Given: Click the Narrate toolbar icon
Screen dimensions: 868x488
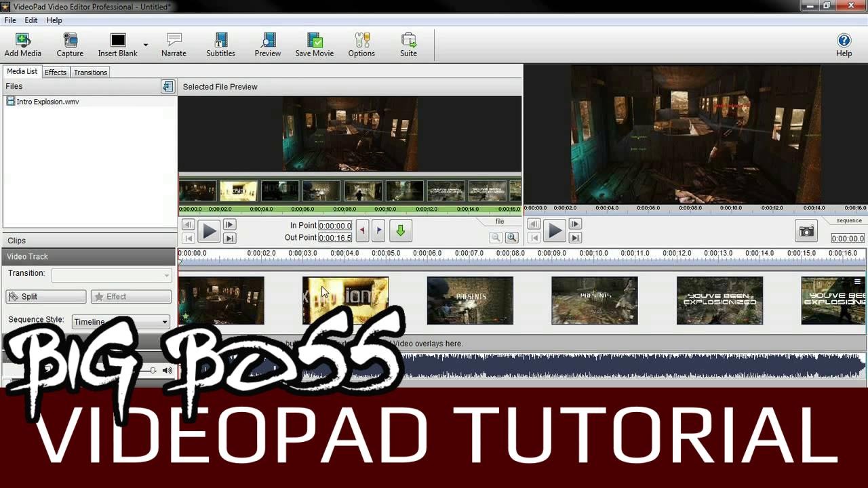Looking at the screenshot, I should point(174,45).
